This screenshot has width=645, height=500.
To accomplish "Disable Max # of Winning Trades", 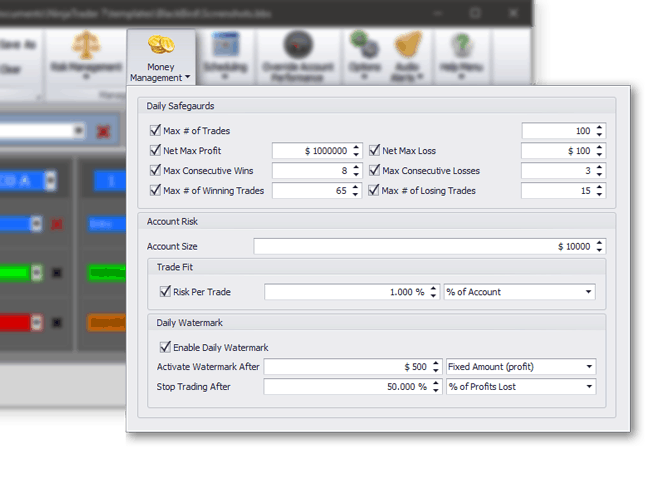I will click(155, 190).
